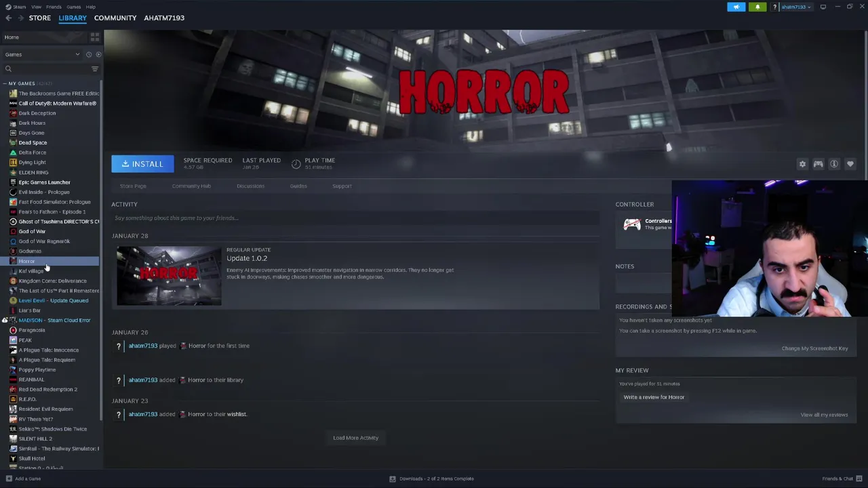The height and width of the screenshot is (488, 868).
Task: Write a review for Horror
Action: coord(654,397)
